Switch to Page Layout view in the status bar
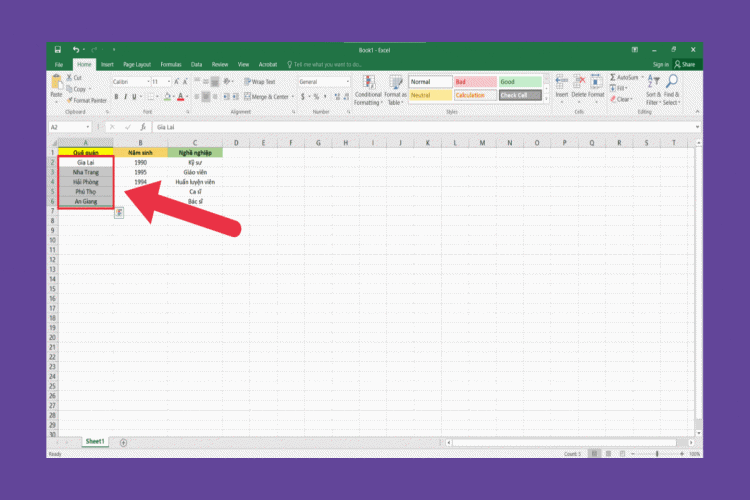 coord(608,454)
